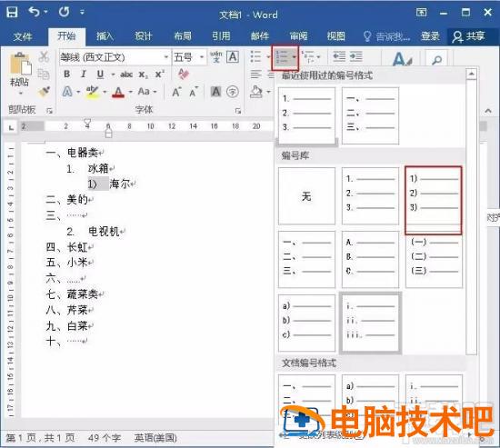The image size is (500, 448).
Task: Click the 登录 sign-in link
Action: (x=430, y=36)
